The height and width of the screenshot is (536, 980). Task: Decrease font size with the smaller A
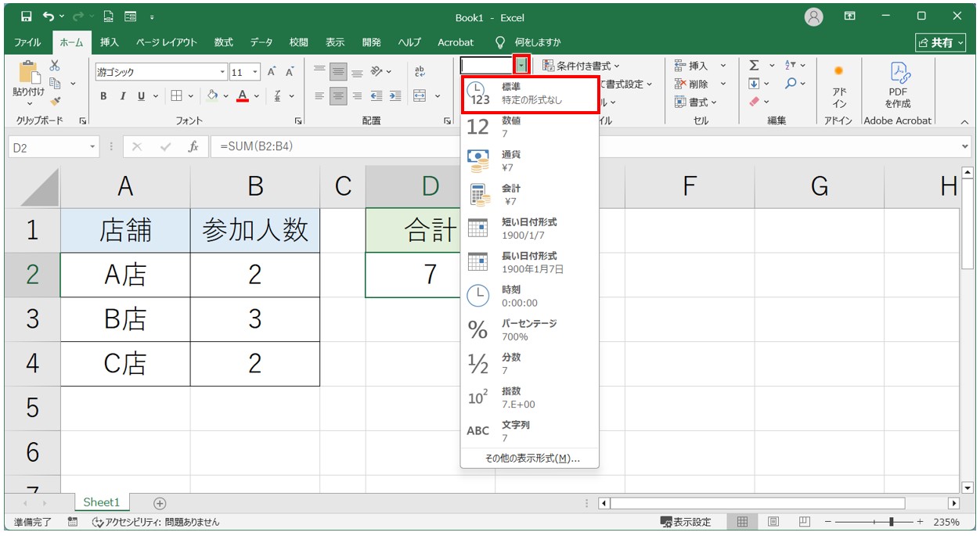point(289,72)
